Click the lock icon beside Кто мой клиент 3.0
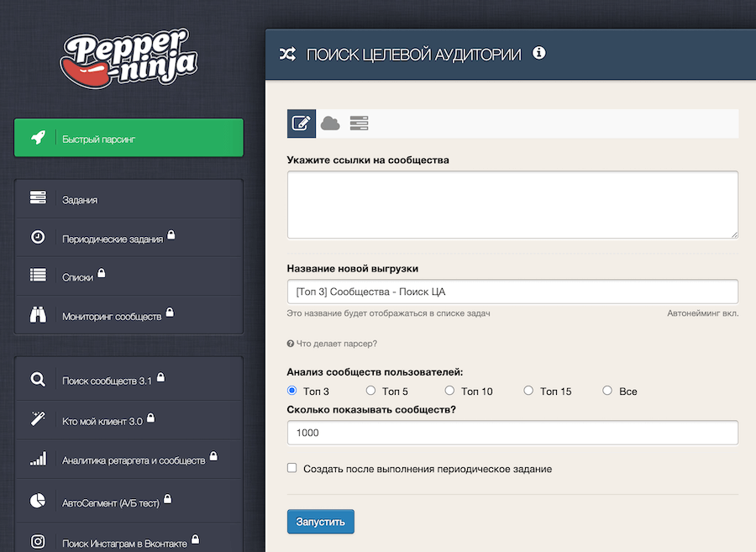Screen dimensions: 756x552 pyautogui.click(x=151, y=417)
